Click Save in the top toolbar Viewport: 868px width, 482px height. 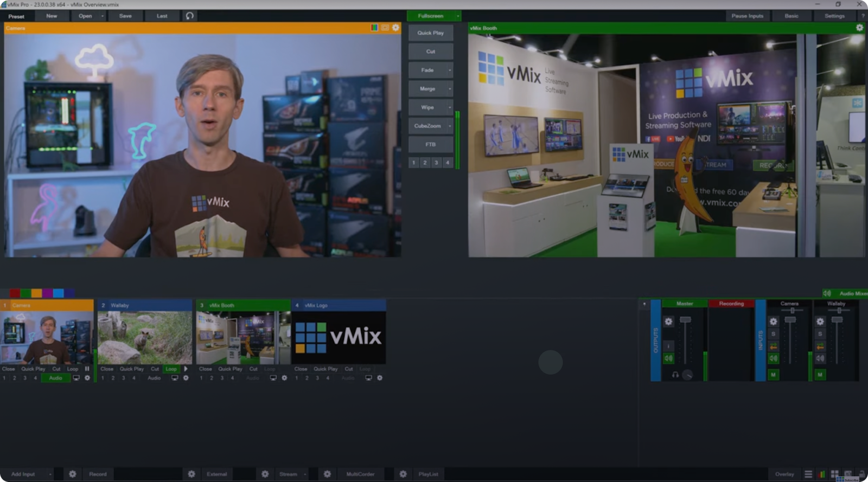pos(125,16)
